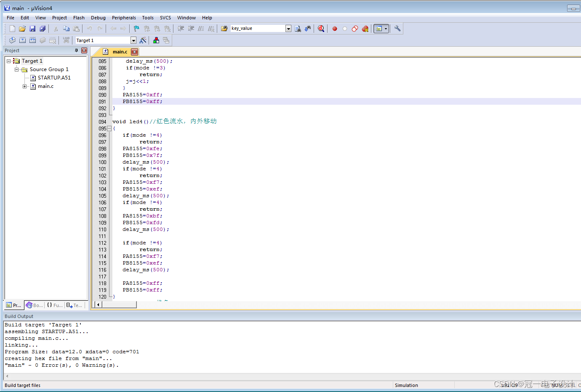Image resolution: width=581 pixels, height=392 pixels.
Task: Open the key_value find dropdown arrow
Action: [288, 29]
